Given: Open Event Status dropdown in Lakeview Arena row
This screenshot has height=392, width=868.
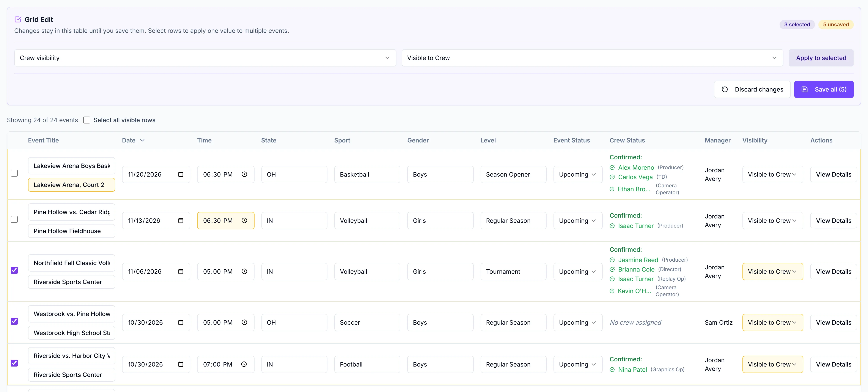Looking at the screenshot, I should click(577, 174).
